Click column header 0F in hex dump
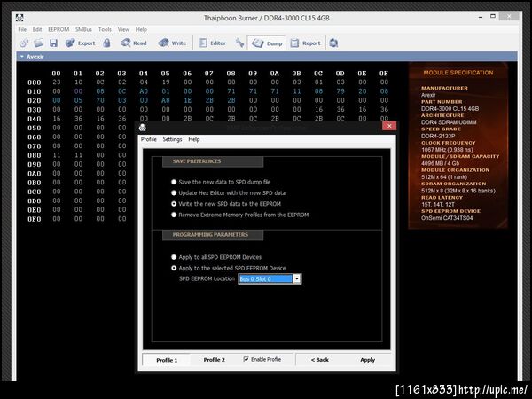 coord(384,74)
